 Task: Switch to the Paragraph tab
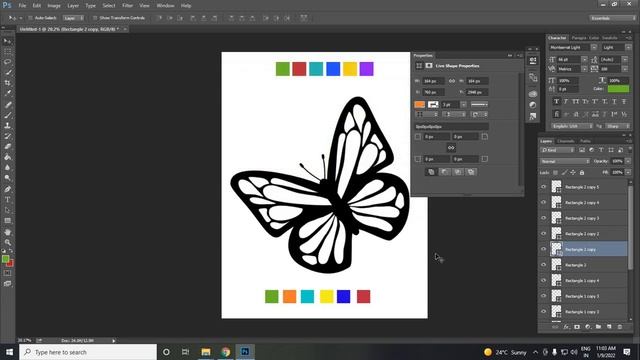click(579, 38)
